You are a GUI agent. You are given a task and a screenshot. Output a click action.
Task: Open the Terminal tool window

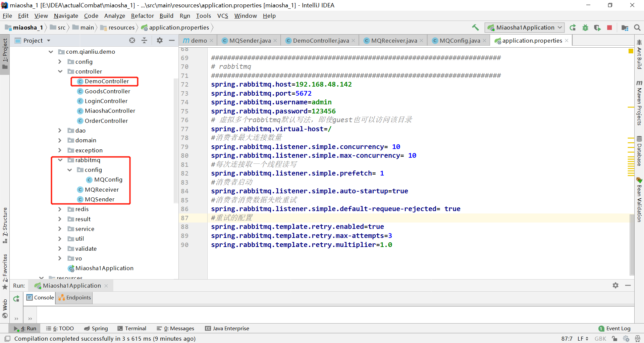point(132,329)
